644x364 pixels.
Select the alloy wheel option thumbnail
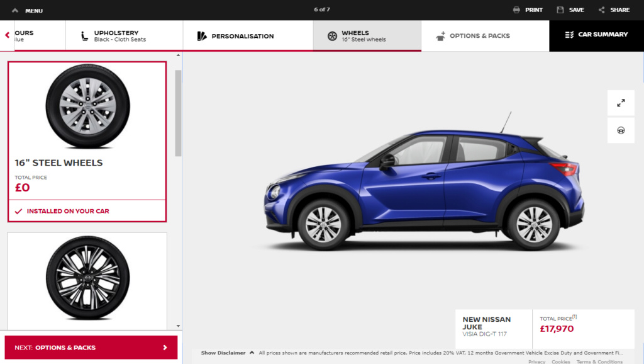click(x=87, y=278)
